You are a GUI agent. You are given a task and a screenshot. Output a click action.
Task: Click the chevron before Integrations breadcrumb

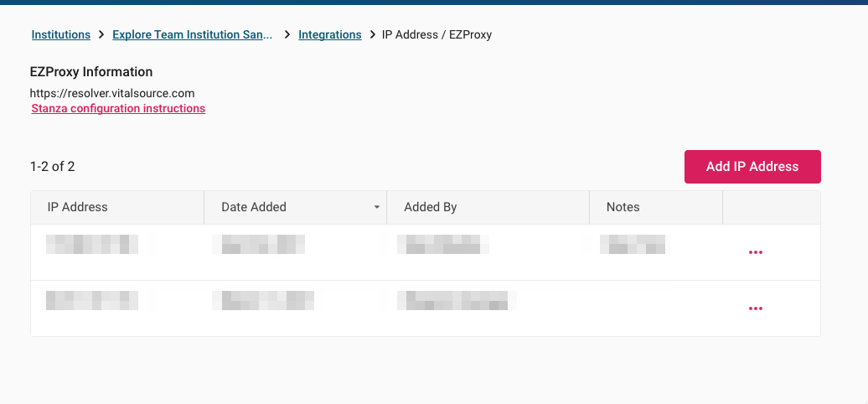tap(287, 34)
